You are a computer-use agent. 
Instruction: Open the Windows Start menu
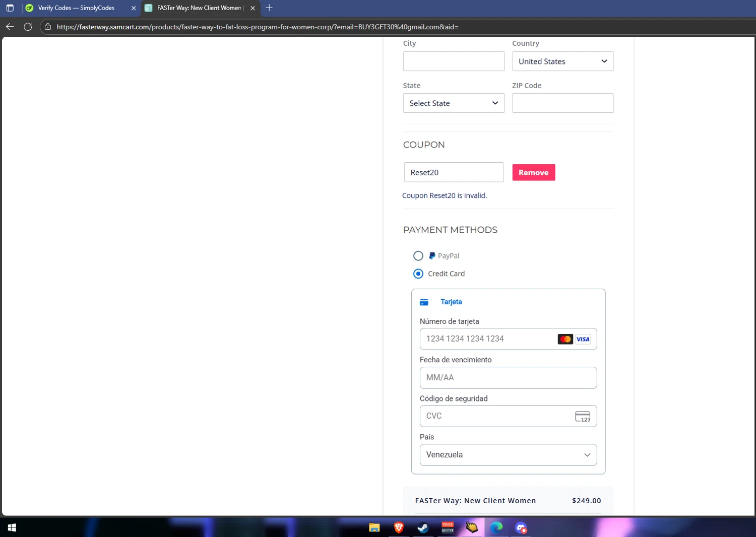click(x=12, y=527)
